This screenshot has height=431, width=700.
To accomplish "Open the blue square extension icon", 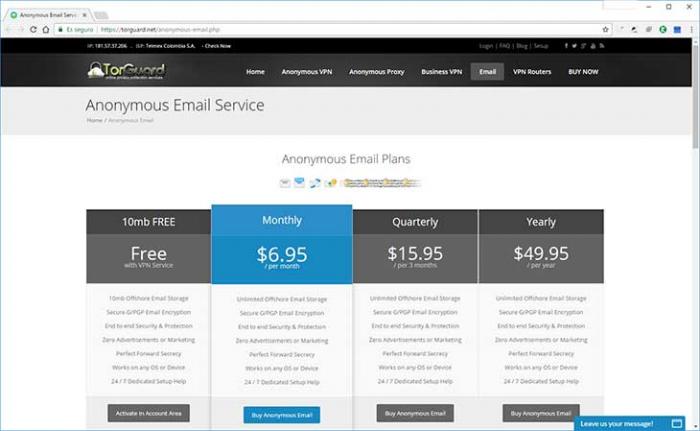I will coord(677,29).
